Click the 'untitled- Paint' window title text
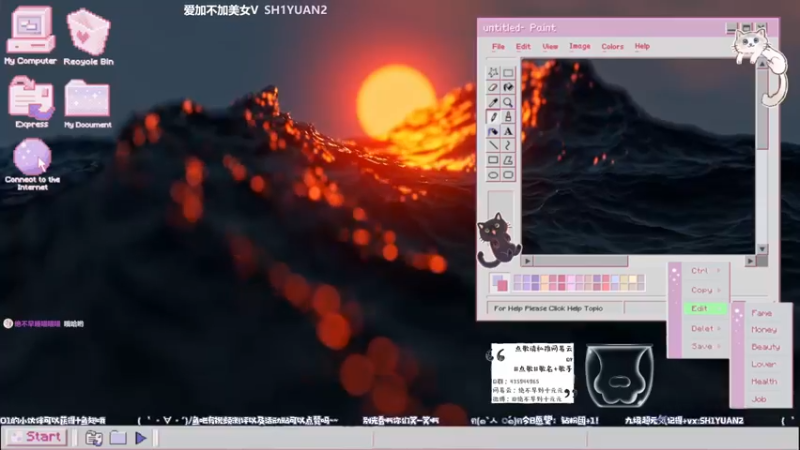800x450 pixels. coord(519,28)
